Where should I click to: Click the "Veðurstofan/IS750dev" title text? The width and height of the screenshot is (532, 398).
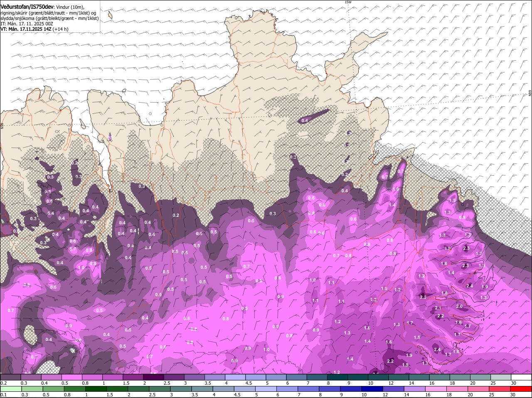[x=27, y=7]
